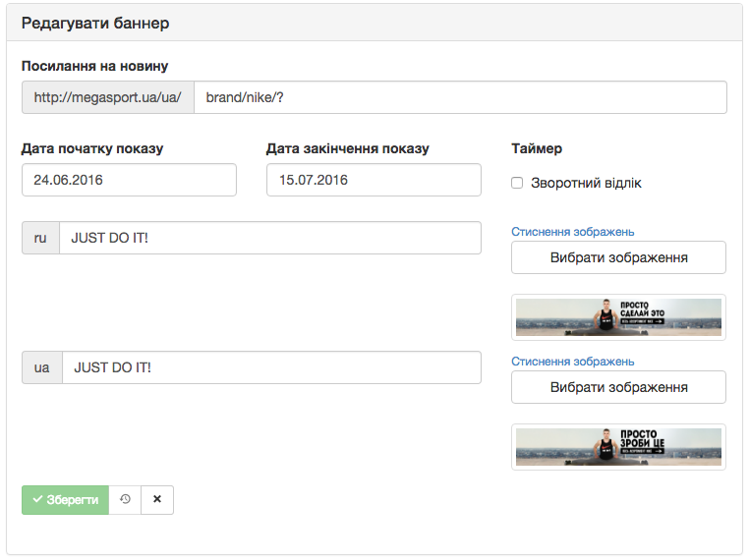Click the http://megasport.ua/ua/ URL prefix
The height and width of the screenshot is (560, 749).
(x=108, y=97)
